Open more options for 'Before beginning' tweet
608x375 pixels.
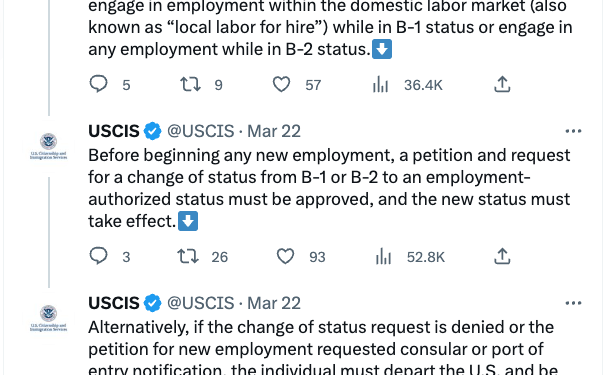point(573,131)
